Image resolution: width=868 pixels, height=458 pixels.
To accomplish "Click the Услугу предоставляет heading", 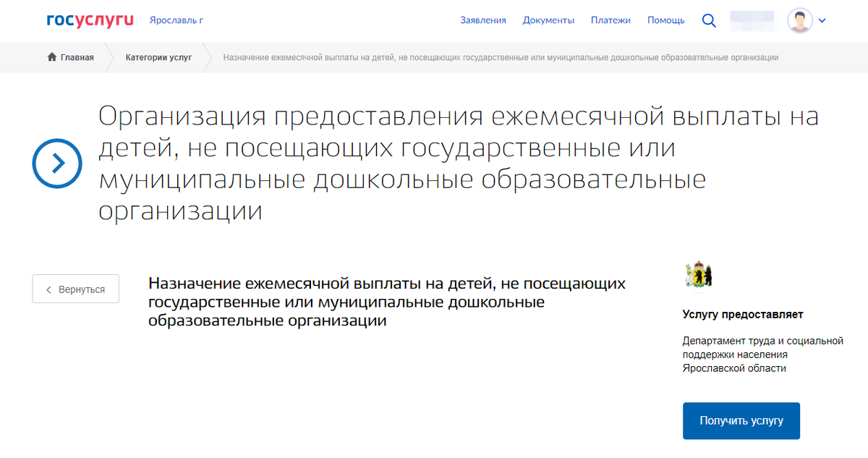I will (x=743, y=315).
